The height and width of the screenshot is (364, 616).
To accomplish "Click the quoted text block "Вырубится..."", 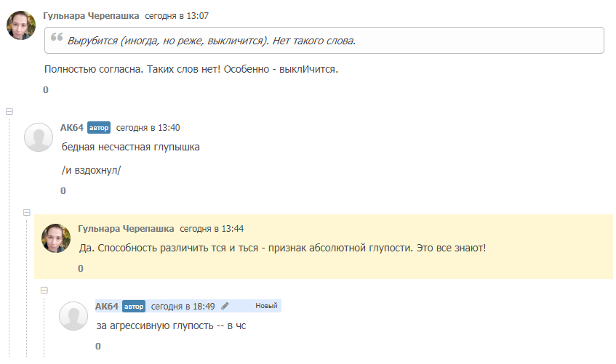I will click(x=324, y=40).
